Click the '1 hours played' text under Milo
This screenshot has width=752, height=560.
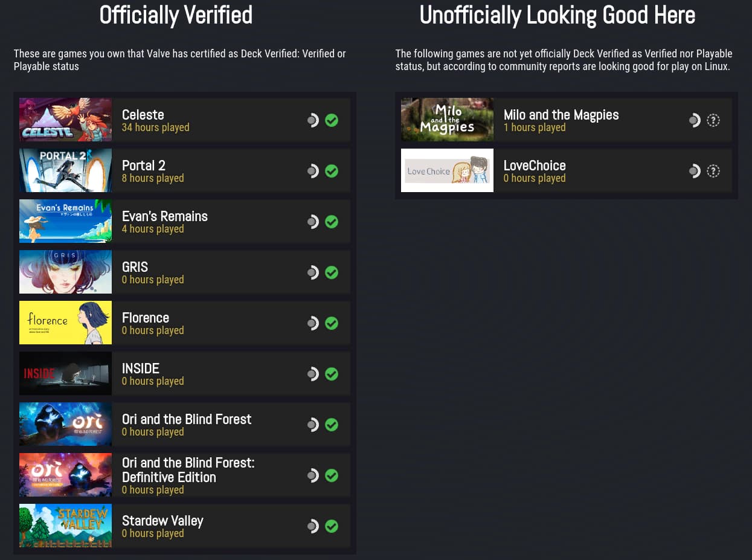[x=535, y=127]
